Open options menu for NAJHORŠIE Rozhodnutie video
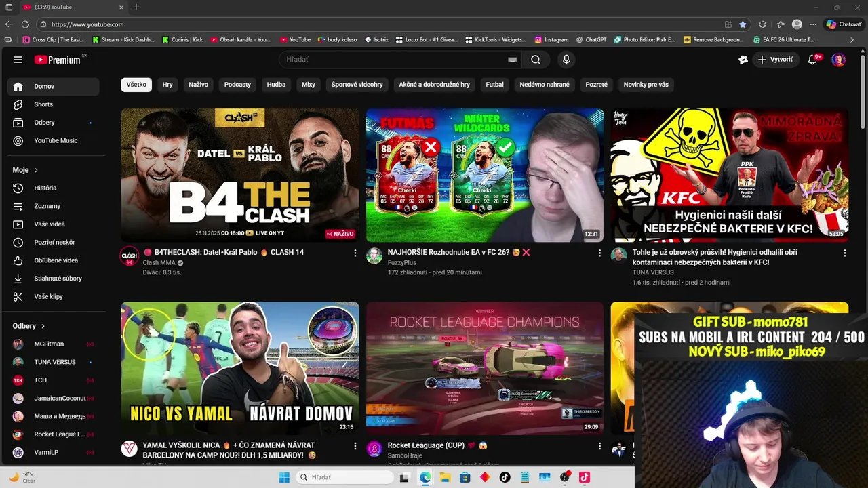The width and height of the screenshot is (868, 488). point(599,253)
